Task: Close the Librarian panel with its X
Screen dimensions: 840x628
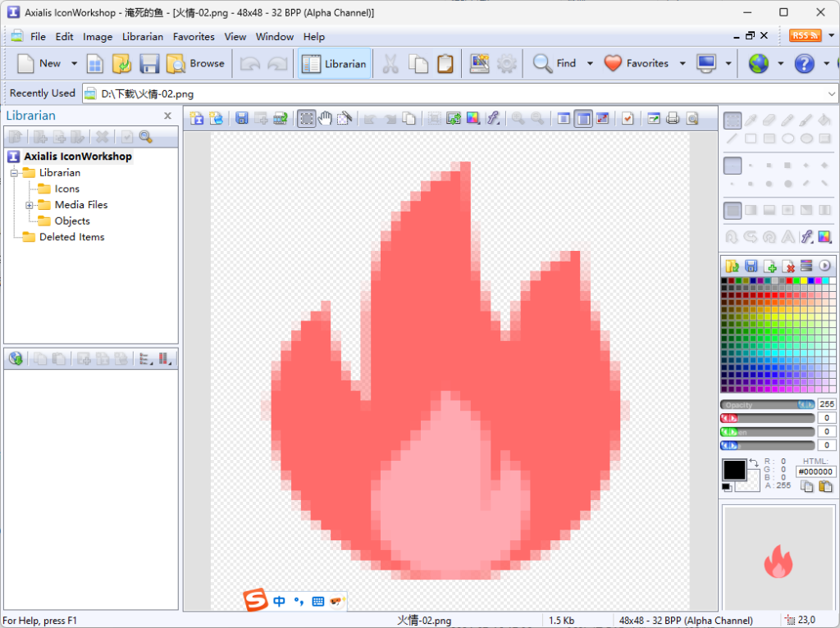Action: [167, 116]
